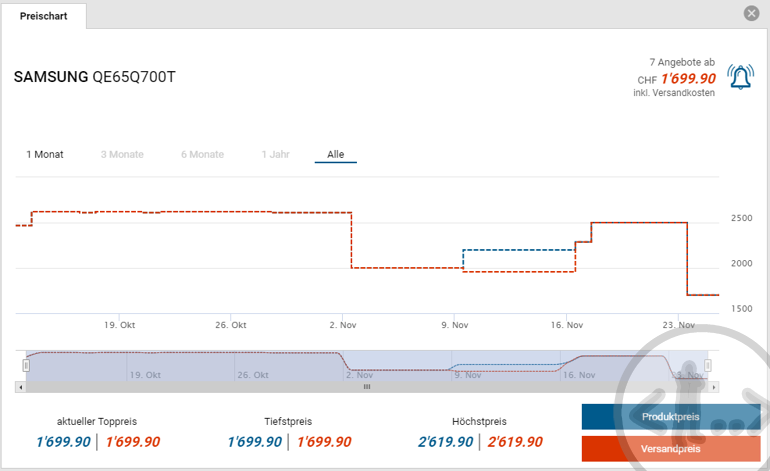770x471 pixels.
Task: Click the price alert bell icon
Action: (741, 77)
